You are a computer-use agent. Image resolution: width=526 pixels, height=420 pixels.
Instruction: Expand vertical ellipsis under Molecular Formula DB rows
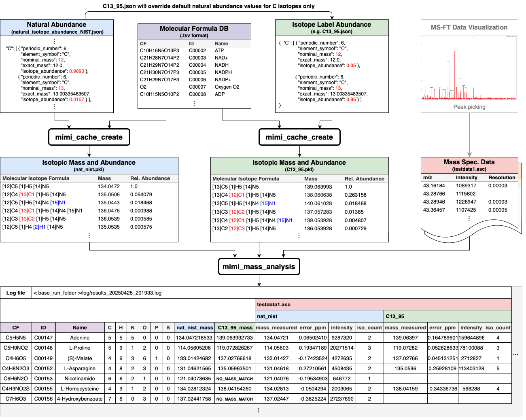click(x=194, y=103)
